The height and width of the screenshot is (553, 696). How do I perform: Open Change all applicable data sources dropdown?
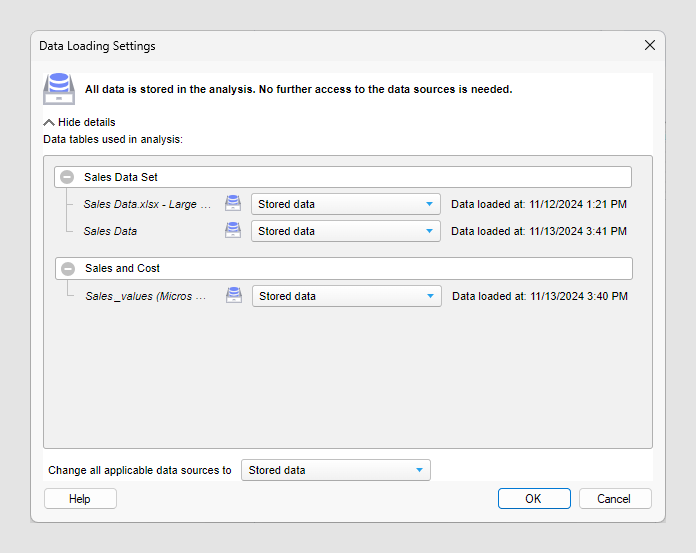click(x=336, y=470)
